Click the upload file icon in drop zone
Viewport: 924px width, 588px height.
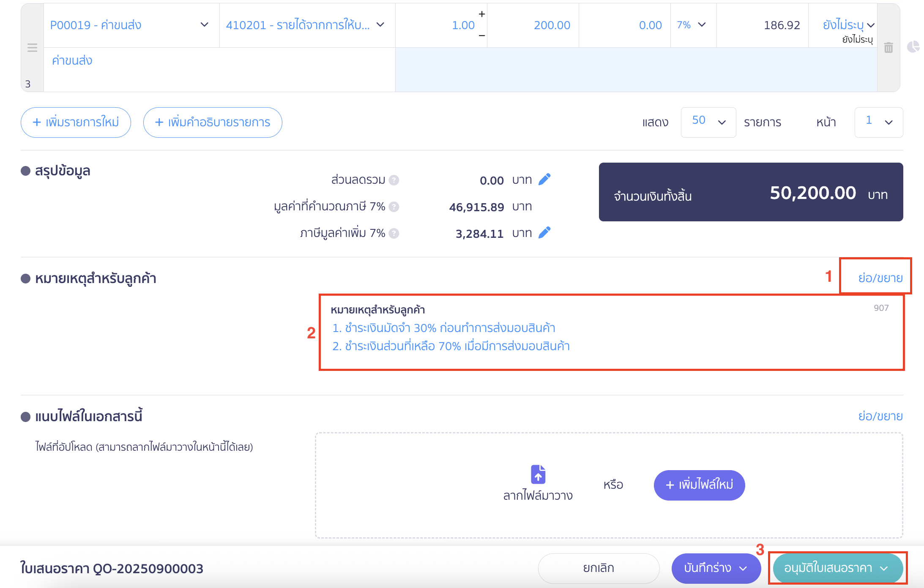538,474
